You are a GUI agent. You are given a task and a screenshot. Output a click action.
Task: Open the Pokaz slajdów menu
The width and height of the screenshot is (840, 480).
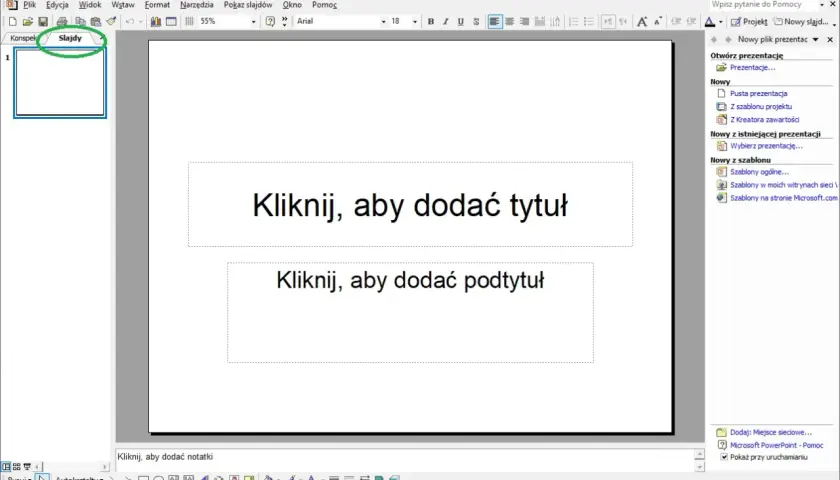(x=248, y=5)
